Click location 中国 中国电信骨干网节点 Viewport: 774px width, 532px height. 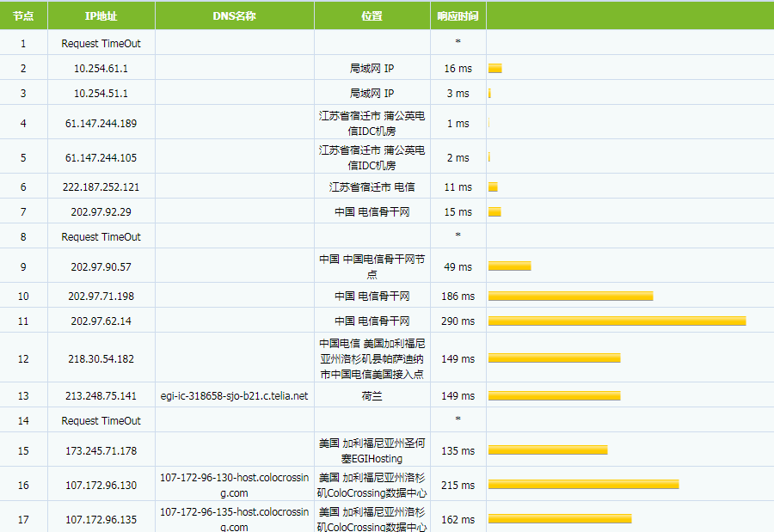click(372, 266)
